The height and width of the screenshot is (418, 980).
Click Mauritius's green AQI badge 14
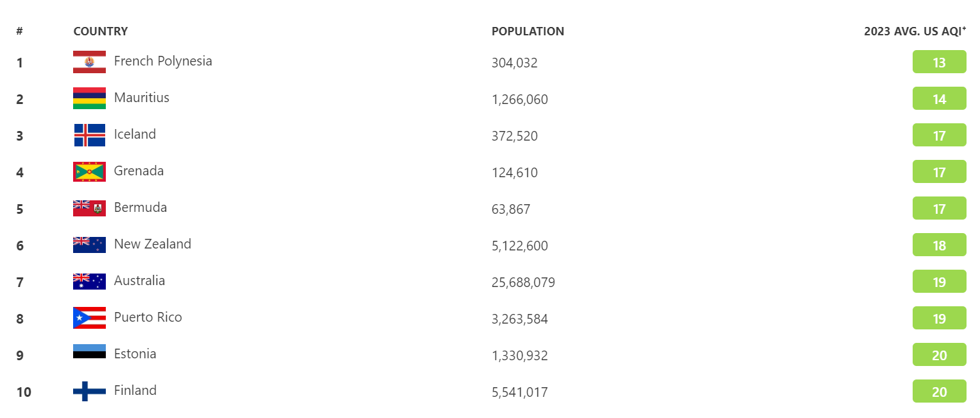click(939, 99)
